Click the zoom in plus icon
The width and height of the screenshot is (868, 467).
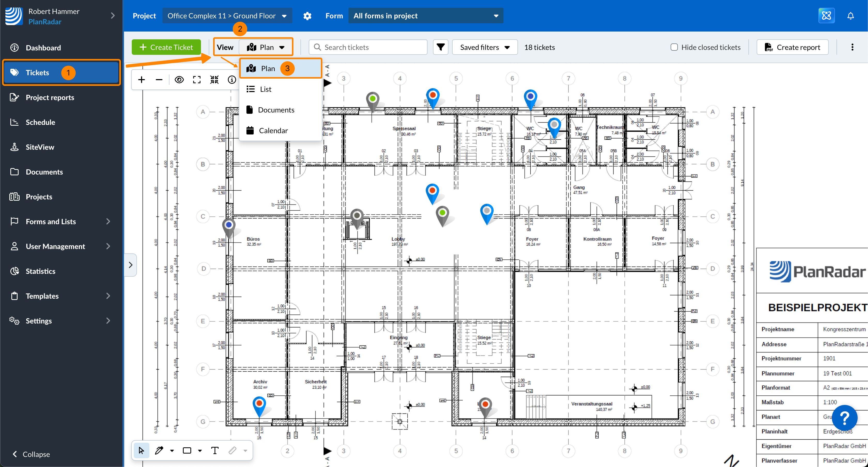pyautogui.click(x=142, y=80)
